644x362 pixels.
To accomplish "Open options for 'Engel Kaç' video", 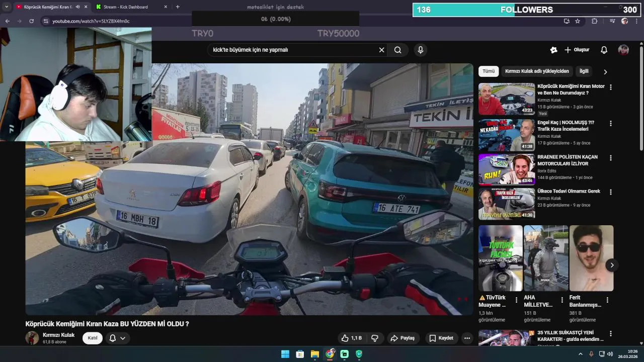I will pyautogui.click(x=611, y=123).
